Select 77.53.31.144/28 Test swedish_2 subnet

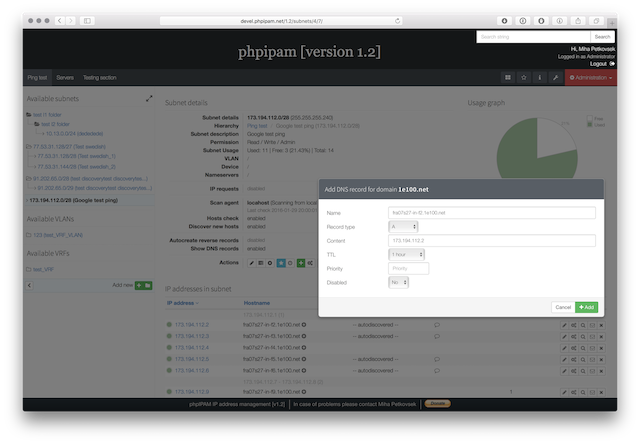pos(76,166)
